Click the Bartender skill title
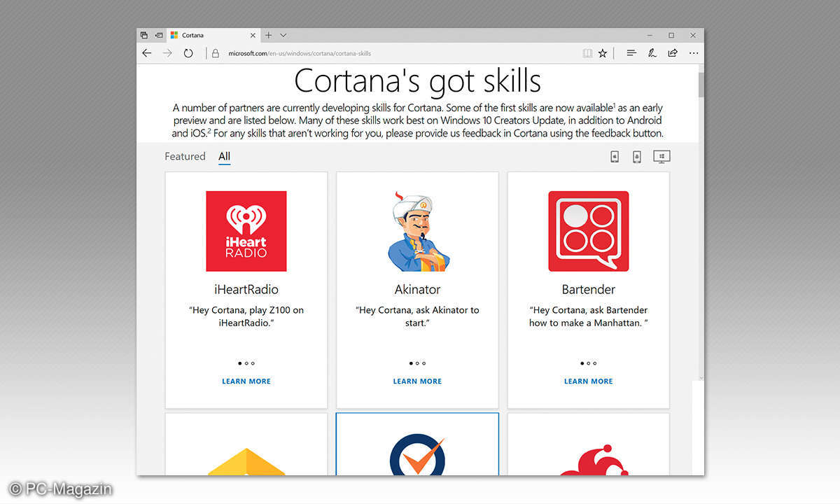This screenshot has height=504, width=840. pyautogui.click(x=588, y=289)
